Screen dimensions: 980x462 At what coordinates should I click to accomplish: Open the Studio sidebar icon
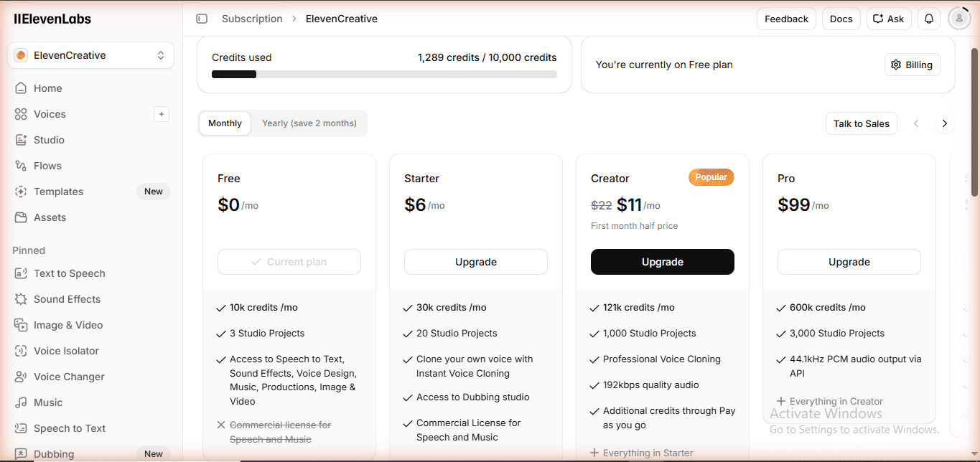[x=21, y=140]
